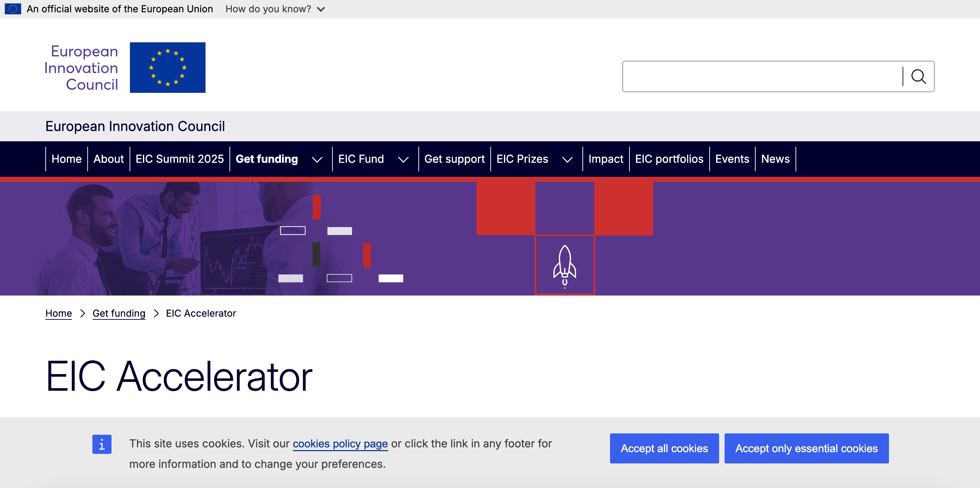This screenshot has height=488, width=980.
Task: Go to the News menu item
Action: tap(775, 159)
